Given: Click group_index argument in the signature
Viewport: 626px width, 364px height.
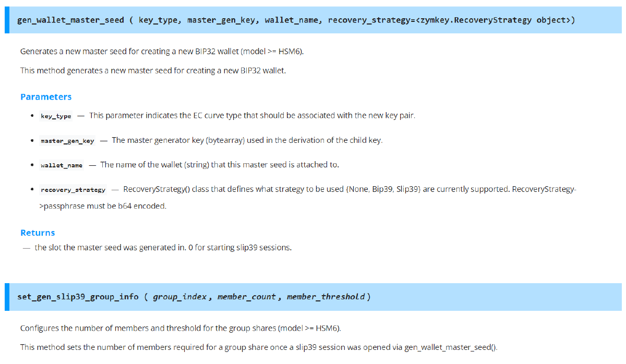Looking at the screenshot, I should (x=180, y=297).
